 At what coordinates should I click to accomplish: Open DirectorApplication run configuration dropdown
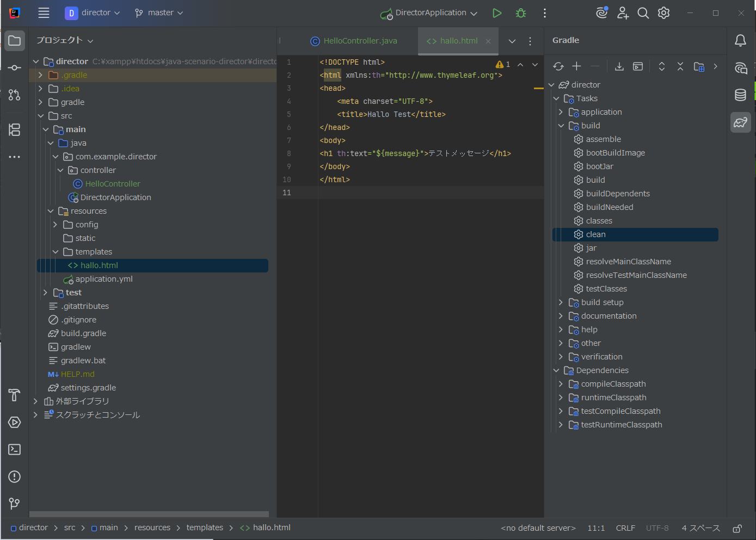pos(429,13)
